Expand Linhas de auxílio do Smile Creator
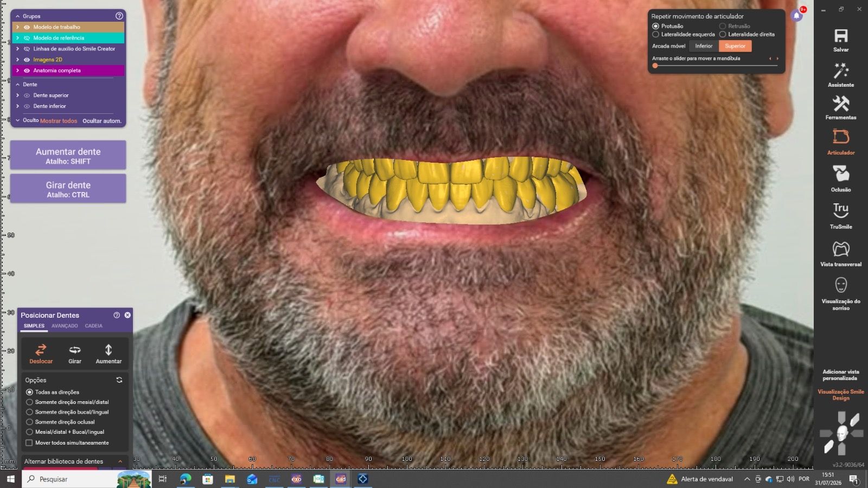Screen dimensions: 868x488 point(17,49)
